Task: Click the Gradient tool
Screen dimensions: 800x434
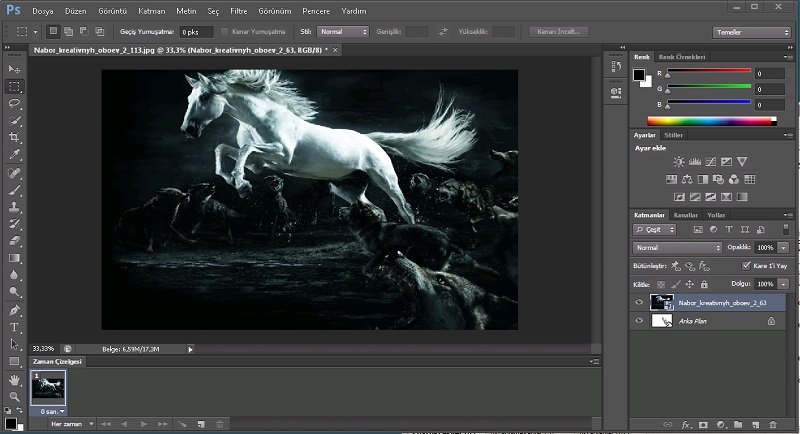Action: pos(14,257)
